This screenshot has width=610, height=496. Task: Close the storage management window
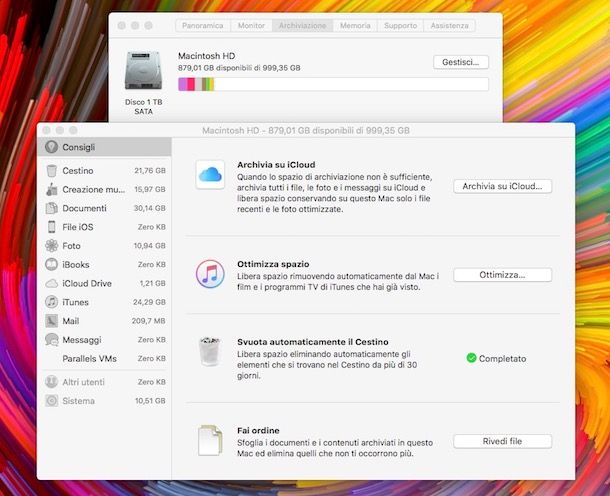(x=46, y=130)
